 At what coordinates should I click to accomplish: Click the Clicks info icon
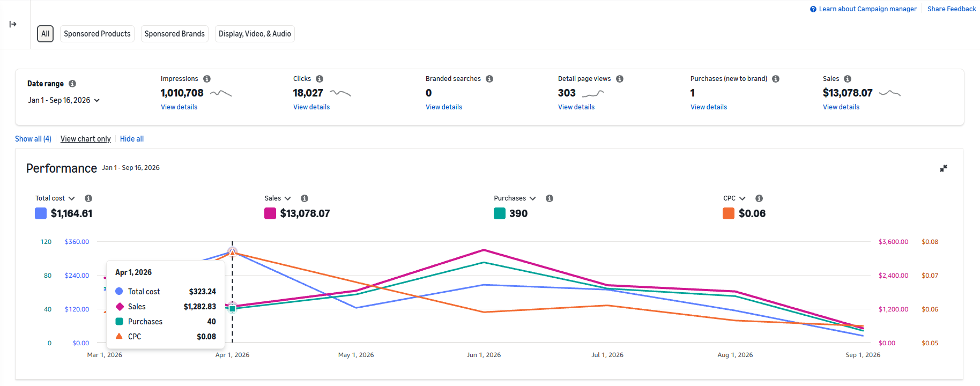(x=320, y=79)
